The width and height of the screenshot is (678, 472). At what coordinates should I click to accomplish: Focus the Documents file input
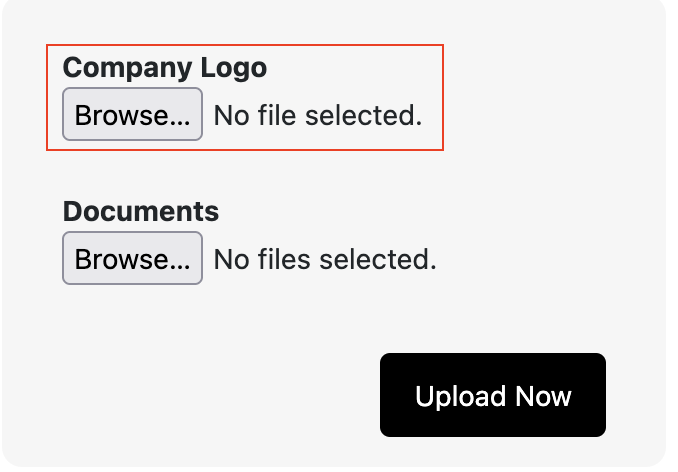click(x=132, y=259)
